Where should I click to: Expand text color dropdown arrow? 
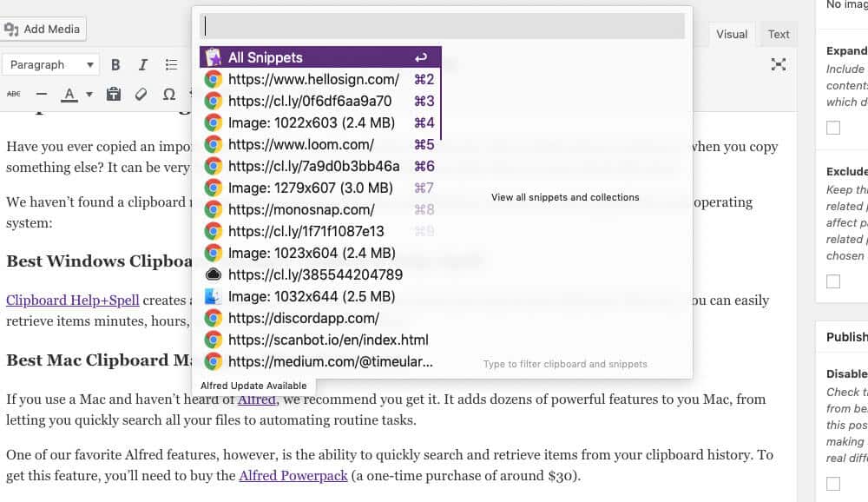[x=89, y=94]
